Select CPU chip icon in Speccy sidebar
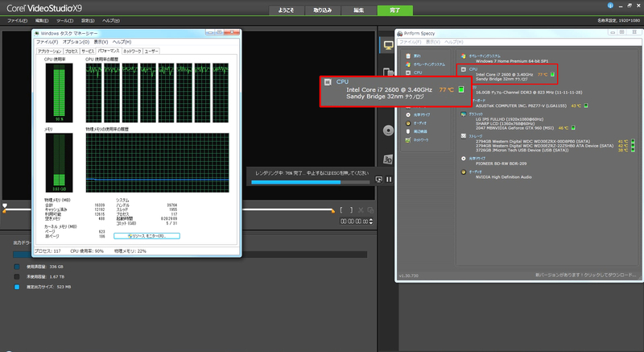 click(x=408, y=72)
